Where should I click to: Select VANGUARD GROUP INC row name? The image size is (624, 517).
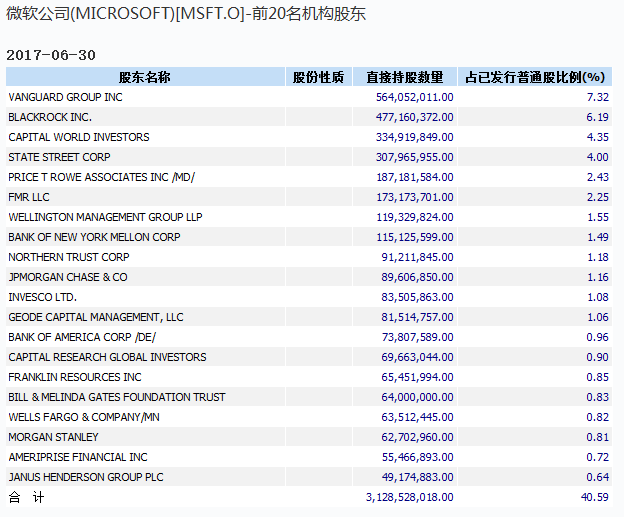65,97
